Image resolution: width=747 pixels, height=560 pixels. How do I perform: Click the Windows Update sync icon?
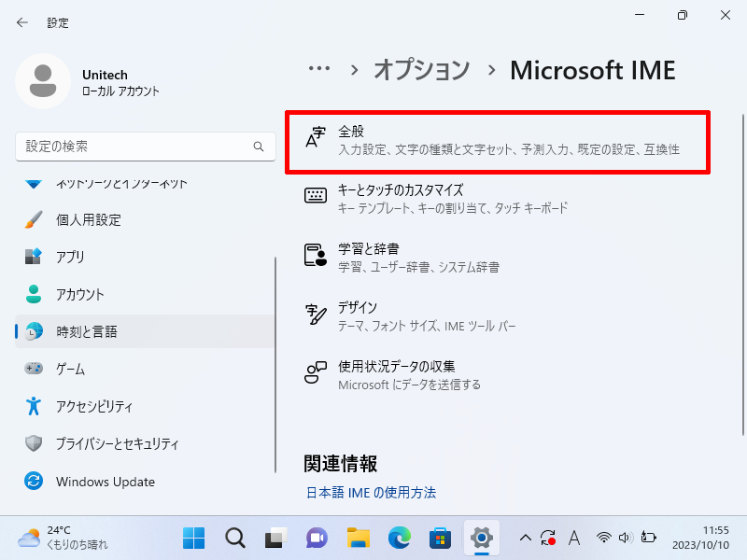click(x=34, y=481)
